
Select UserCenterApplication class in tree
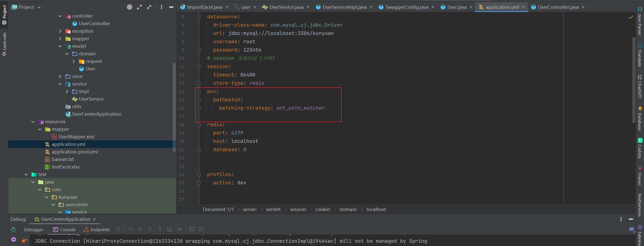point(93,114)
